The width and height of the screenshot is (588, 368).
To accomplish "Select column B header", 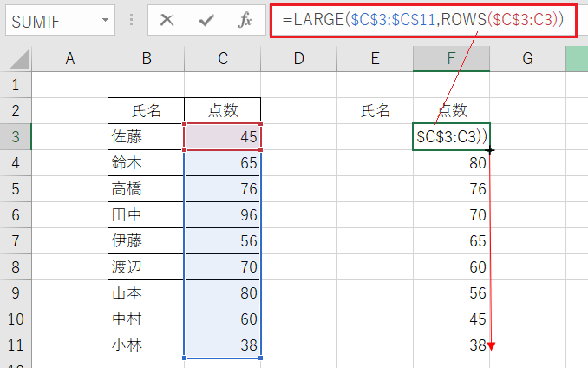I will 147,58.
